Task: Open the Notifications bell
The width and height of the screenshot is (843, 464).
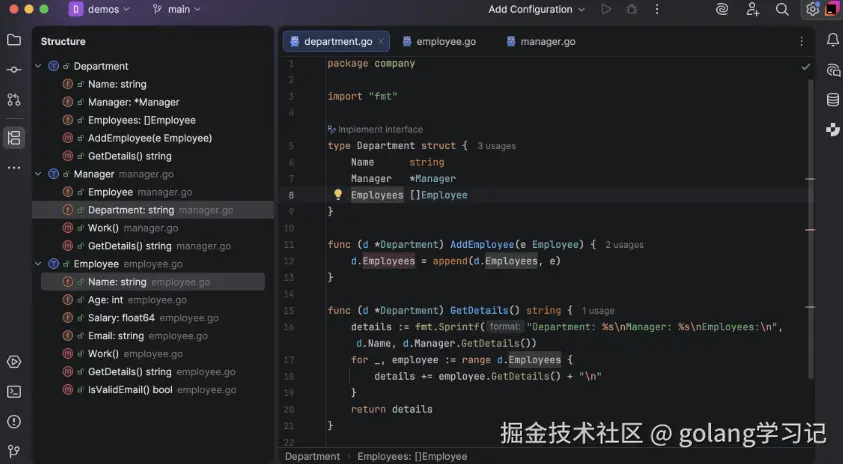Action: (x=833, y=40)
